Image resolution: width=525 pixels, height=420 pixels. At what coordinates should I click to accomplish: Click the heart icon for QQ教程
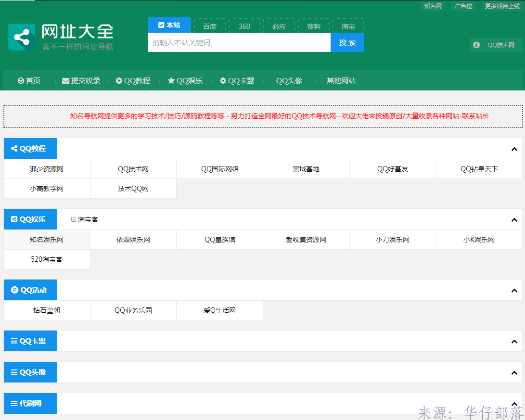pos(119,81)
